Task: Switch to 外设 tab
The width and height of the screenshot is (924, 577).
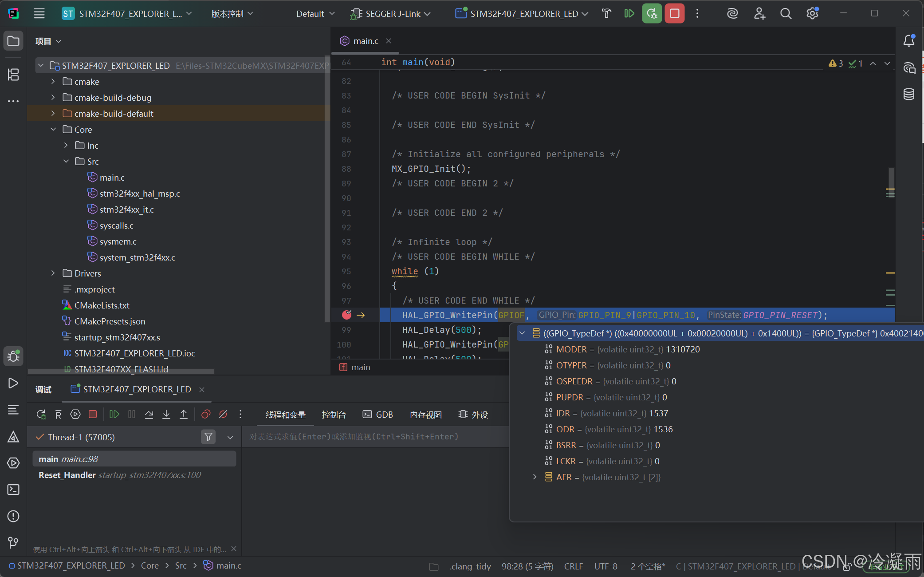Action: tap(473, 415)
